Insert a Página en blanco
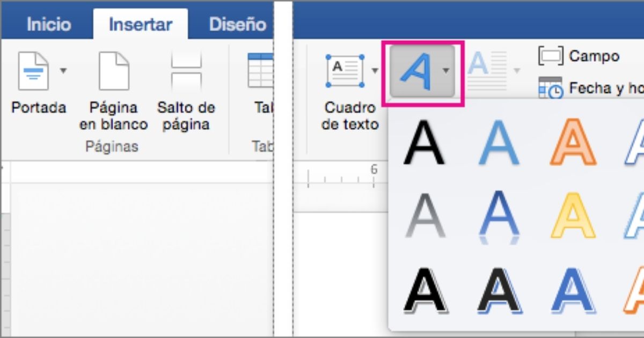 tap(114, 71)
